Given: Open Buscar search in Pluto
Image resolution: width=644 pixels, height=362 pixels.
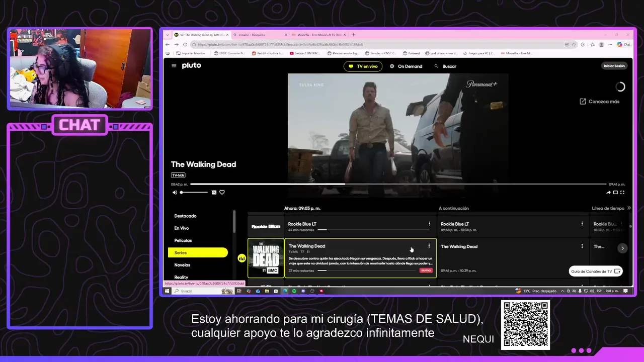Looking at the screenshot, I should (445, 66).
